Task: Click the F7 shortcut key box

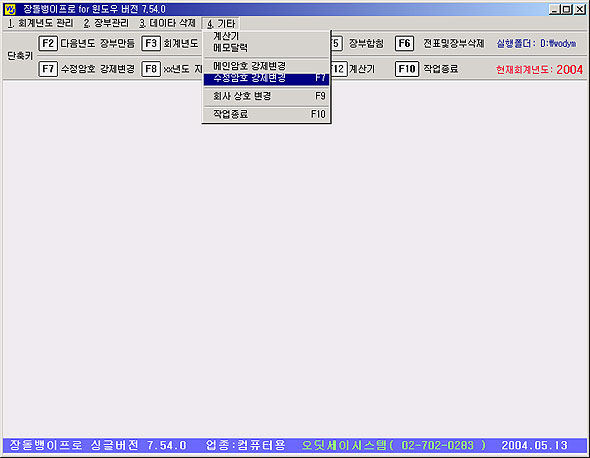Action: [48, 69]
